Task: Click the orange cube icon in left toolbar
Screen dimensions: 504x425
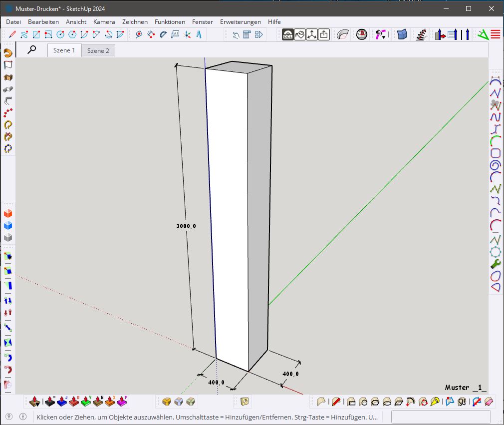Action: coord(8,214)
